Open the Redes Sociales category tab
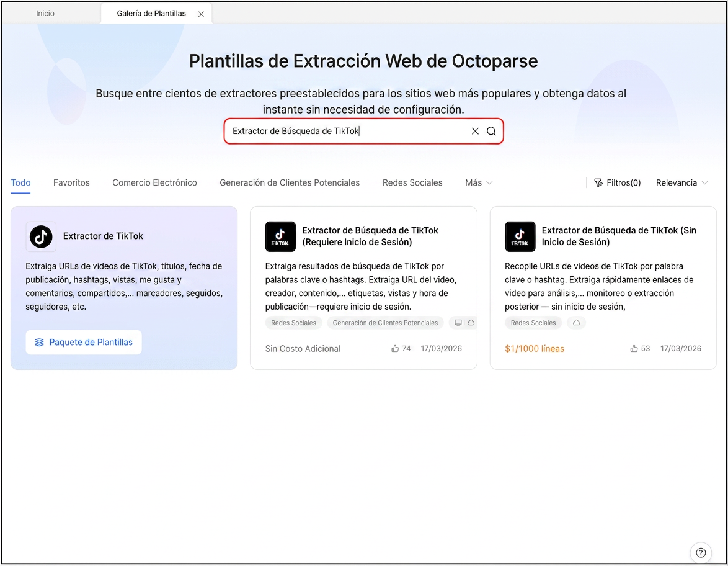The width and height of the screenshot is (728, 566). pyautogui.click(x=412, y=182)
